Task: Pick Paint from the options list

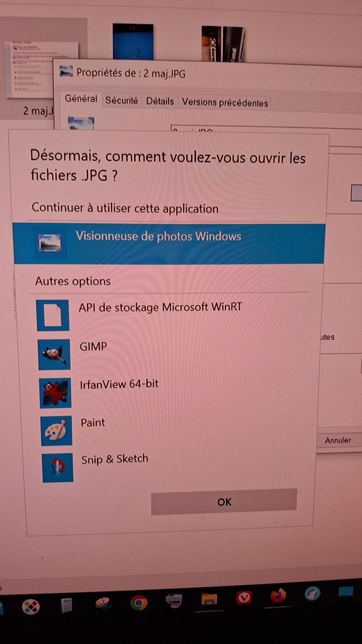Action: (93, 423)
